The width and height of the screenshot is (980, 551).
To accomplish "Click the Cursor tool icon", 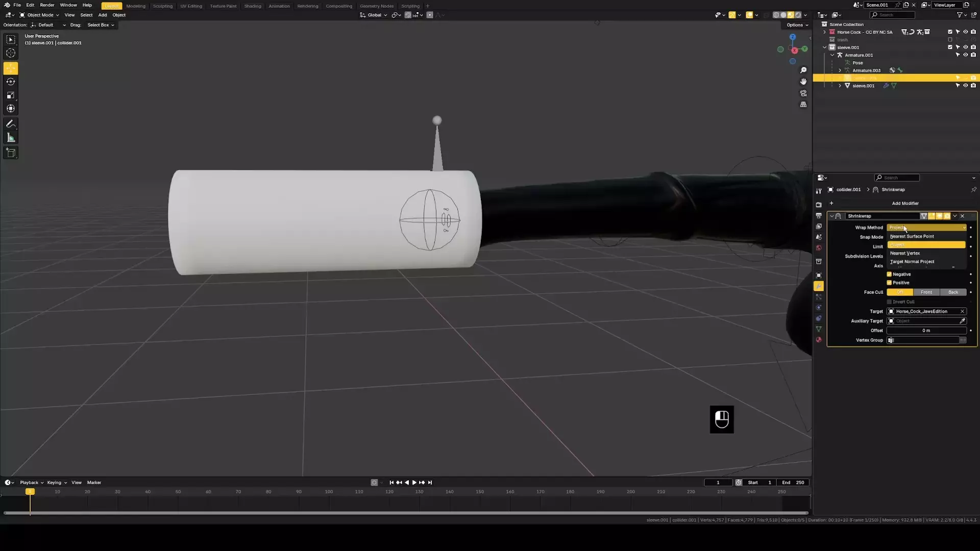I will (11, 53).
